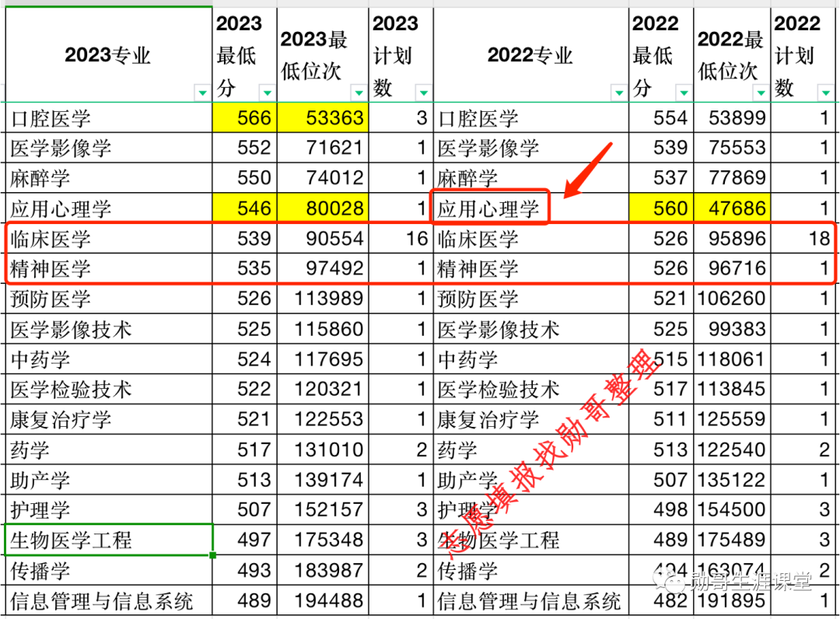Click cell with rank 122553
The width and height of the screenshot is (840, 619).
[323, 418]
